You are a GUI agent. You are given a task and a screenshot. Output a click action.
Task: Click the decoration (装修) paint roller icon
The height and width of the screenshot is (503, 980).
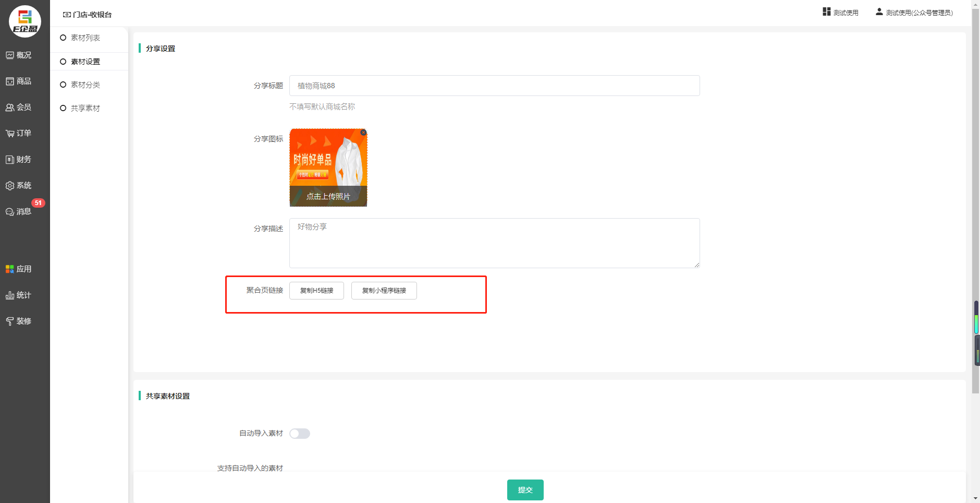(x=10, y=321)
